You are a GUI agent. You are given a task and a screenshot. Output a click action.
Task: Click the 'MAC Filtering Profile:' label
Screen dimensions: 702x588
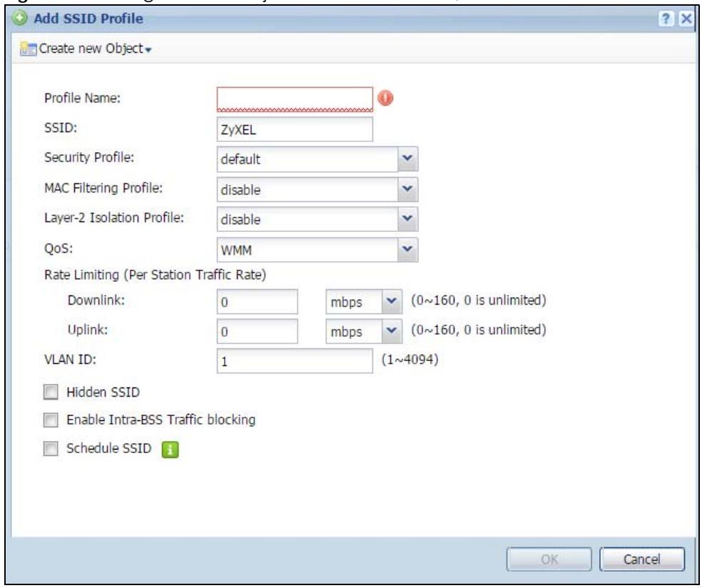pos(103,188)
